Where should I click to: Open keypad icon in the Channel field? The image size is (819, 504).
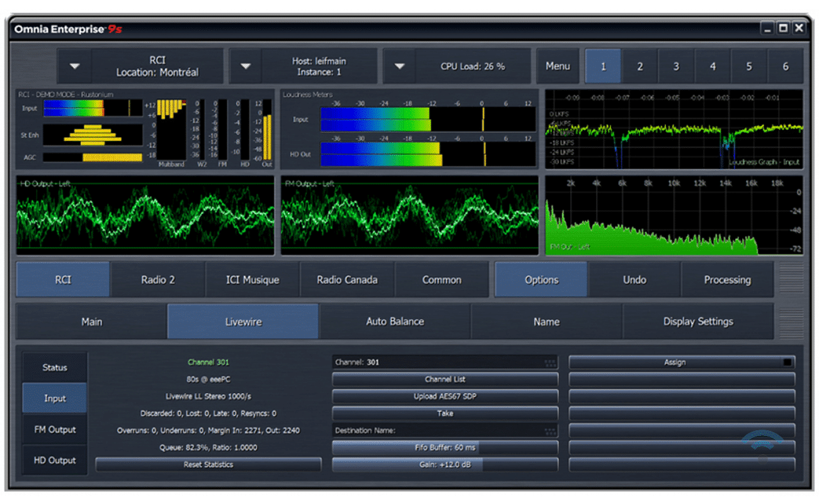(550, 363)
